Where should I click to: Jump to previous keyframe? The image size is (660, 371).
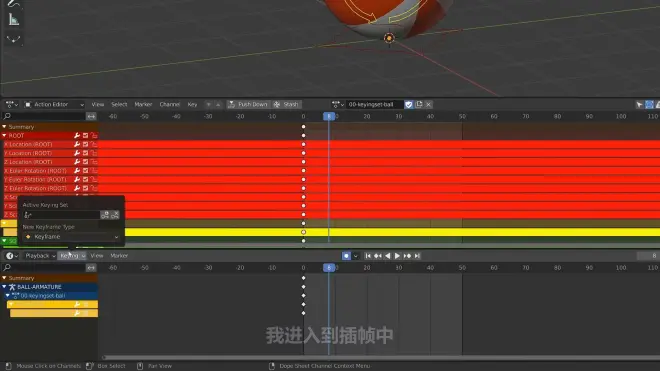click(x=378, y=256)
